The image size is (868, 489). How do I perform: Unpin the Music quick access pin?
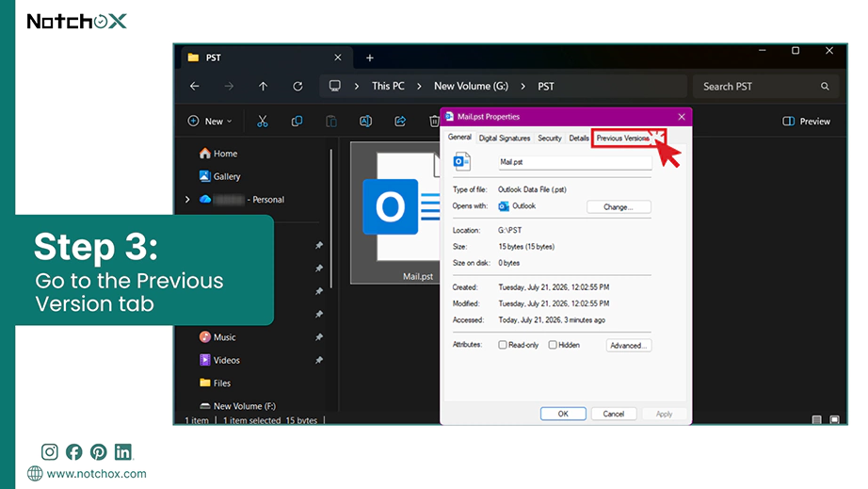click(x=319, y=336)
